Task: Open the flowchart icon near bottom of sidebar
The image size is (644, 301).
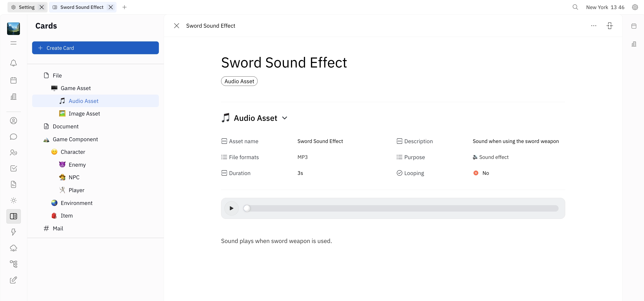Action: (x=13, y=264)
